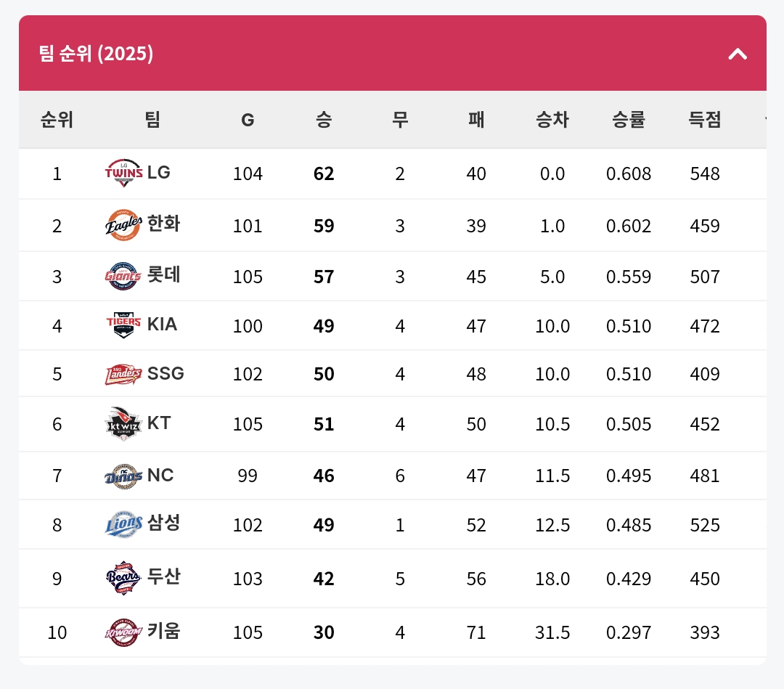The image size is (784, 689).
Task: Click the Kiwoom Heroes team logo
Action: pos(123,632)
